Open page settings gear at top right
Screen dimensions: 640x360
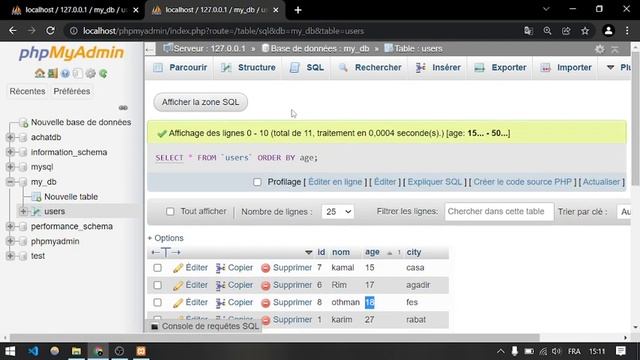[599, 49]
